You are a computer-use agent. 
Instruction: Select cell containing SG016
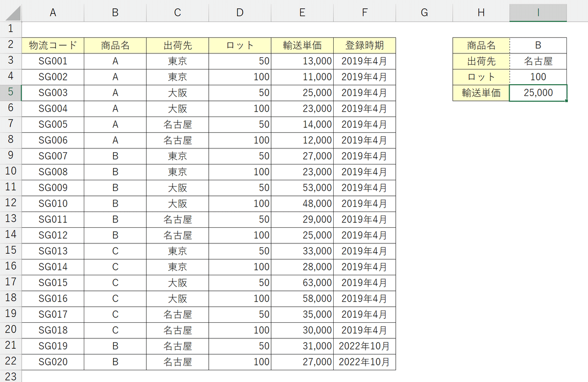[53, 298]
